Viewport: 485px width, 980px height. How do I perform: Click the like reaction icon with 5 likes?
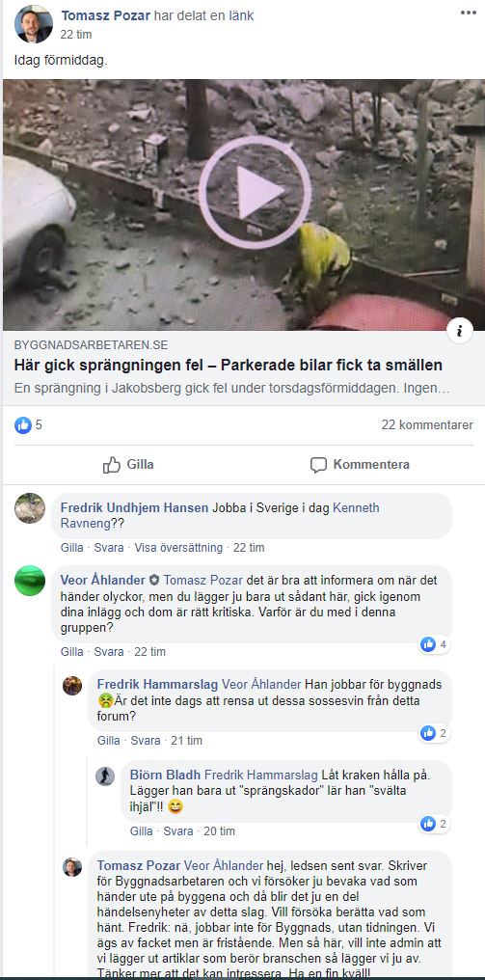23,425
